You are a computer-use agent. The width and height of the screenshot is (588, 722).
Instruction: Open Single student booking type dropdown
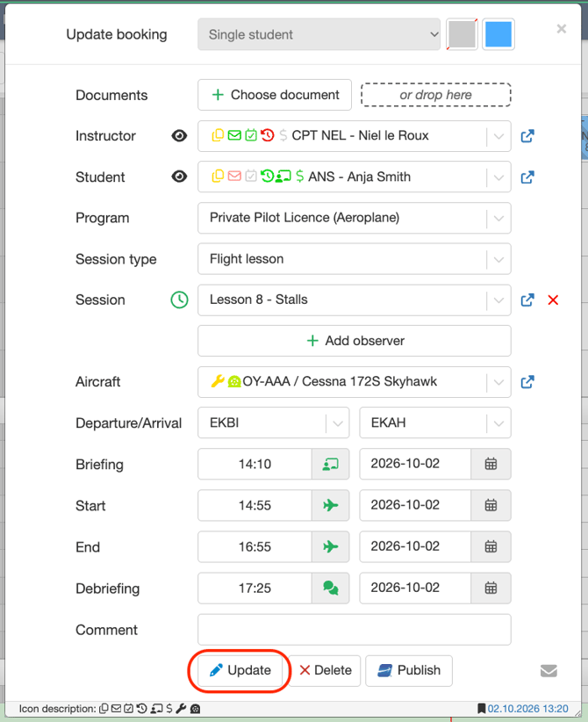319,34
